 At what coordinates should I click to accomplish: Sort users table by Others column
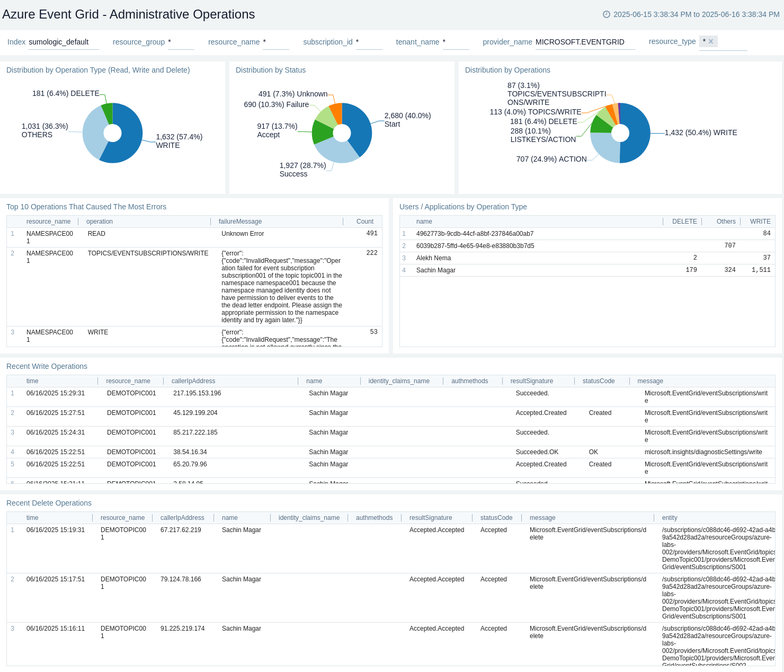(726, 222)
